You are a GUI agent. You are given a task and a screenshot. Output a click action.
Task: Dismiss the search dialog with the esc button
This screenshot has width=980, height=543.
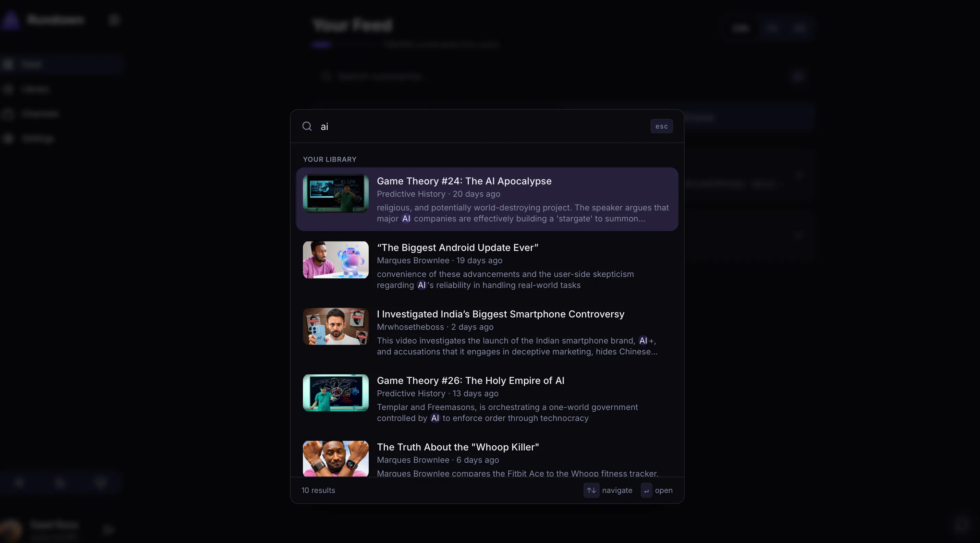(662, 126)
